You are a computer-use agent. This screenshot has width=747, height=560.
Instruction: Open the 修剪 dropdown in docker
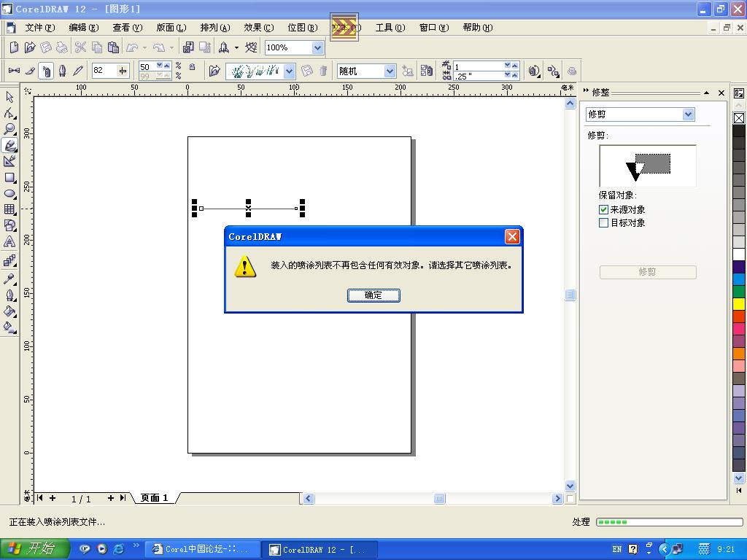point(687,114)
